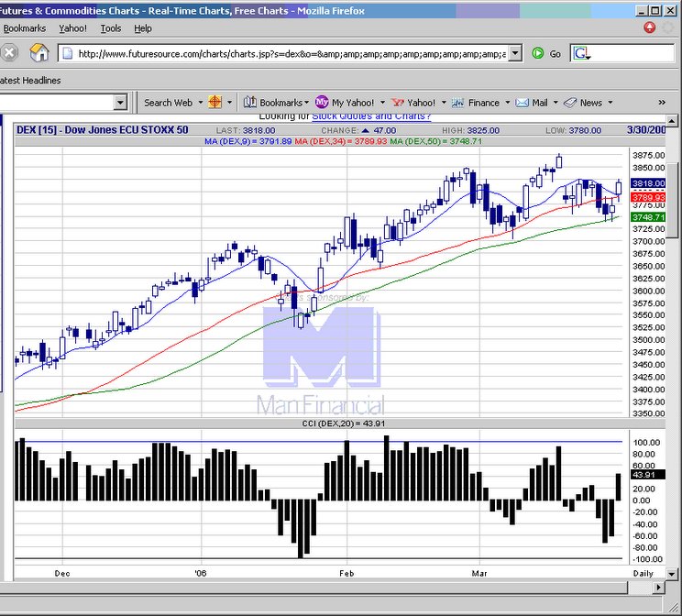682x616 pixels.
Task: Click the 3818.00 last price label
Action: pos(648,183)
